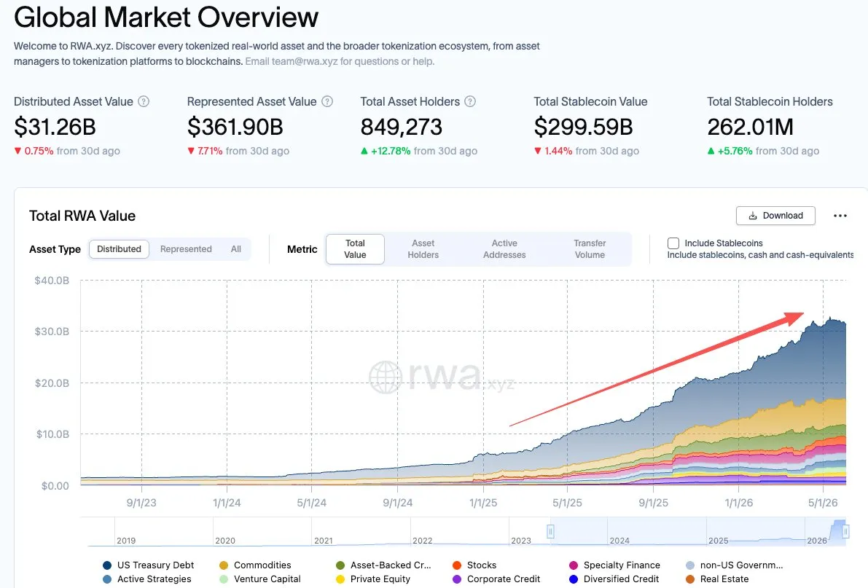The image size is (868, 588).
Task: Toggle Active Strategies legend series
Action: click(147, 579)
